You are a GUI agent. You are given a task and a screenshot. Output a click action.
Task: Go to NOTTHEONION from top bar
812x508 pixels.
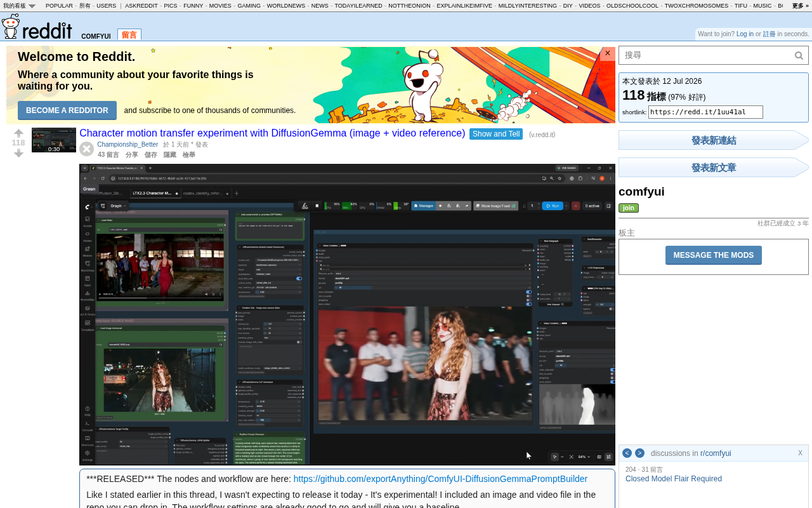click(409, 6)
